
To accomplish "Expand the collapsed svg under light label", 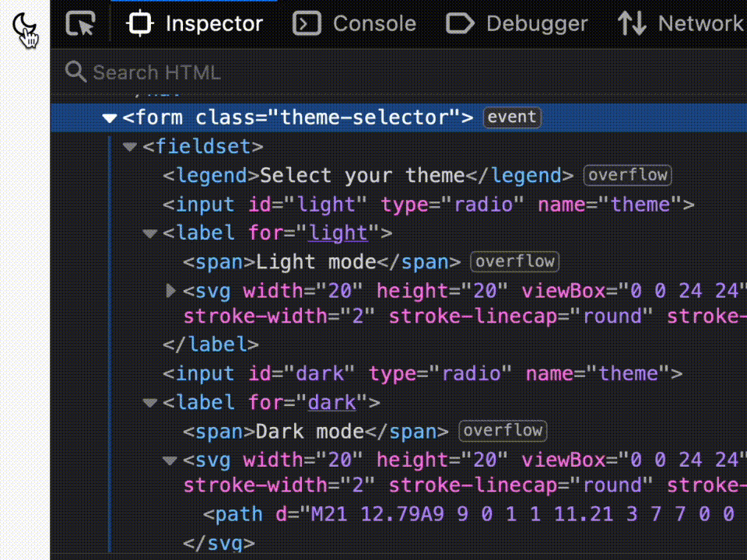I will [x=171, y=291].
